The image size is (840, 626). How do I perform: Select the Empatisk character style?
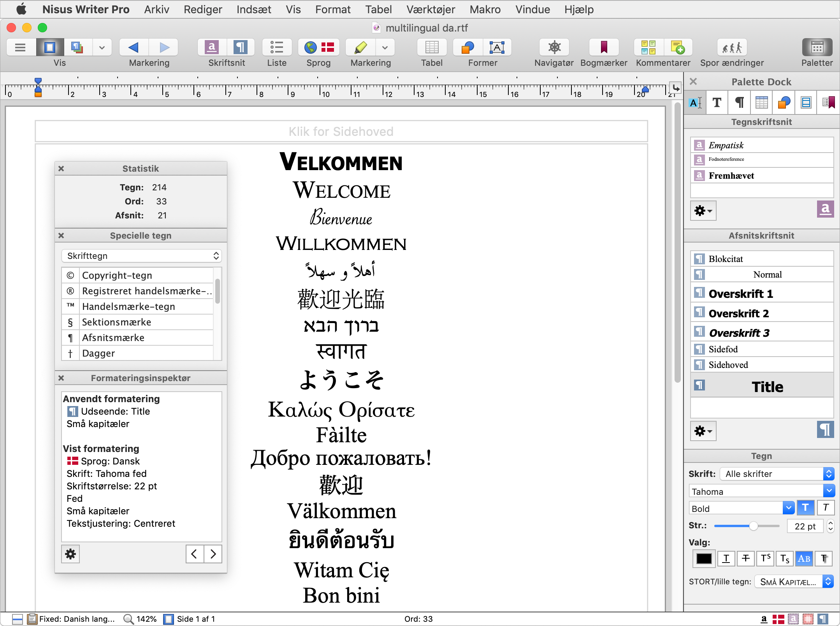762,145
